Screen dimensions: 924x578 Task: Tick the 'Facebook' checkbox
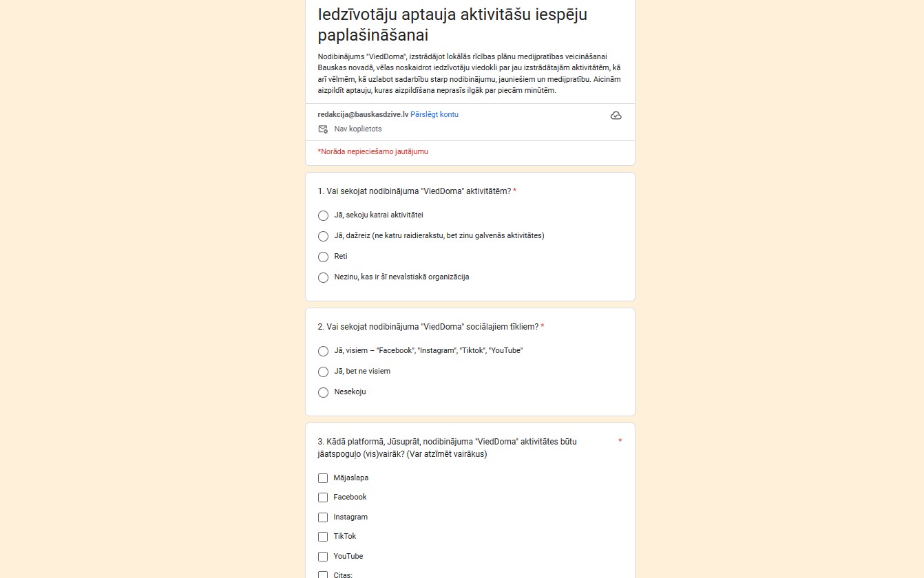tap(323, 497)
